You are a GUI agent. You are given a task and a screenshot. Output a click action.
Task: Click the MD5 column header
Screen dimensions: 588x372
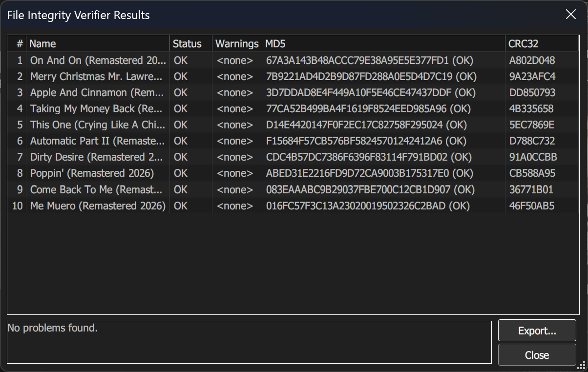click(383, 43)
